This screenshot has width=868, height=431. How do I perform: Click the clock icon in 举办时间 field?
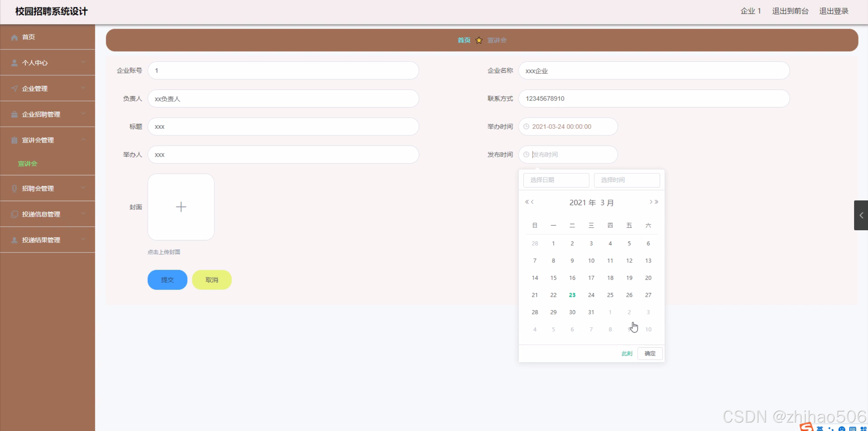526,126
